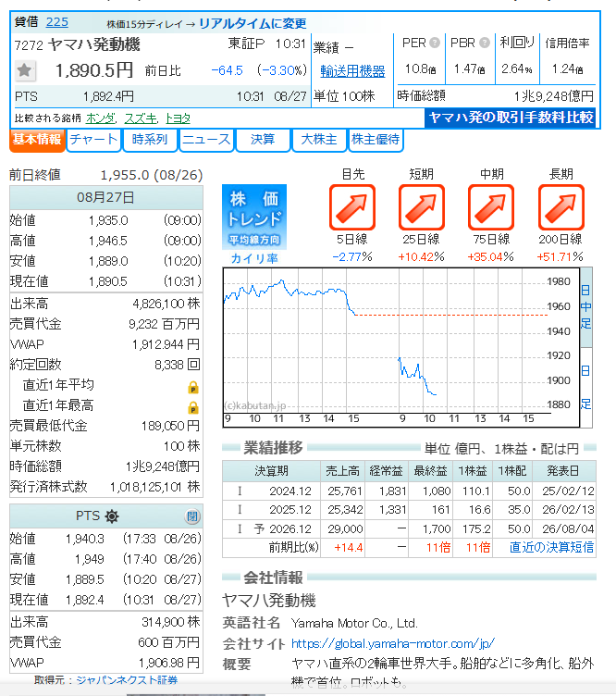
Task: Open the 大株主 tab
Action: tap(319, 140)
